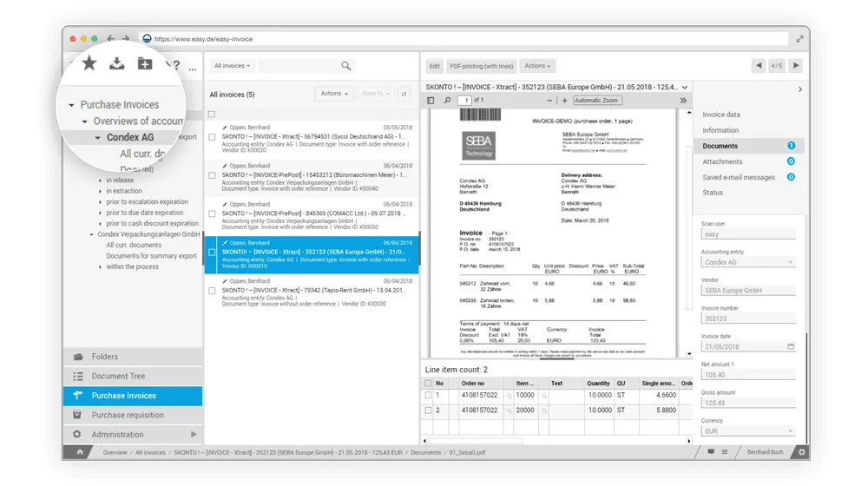868x486 pixels.
Task: Open help via the question mark icon
Action: [x=176, y=65]
